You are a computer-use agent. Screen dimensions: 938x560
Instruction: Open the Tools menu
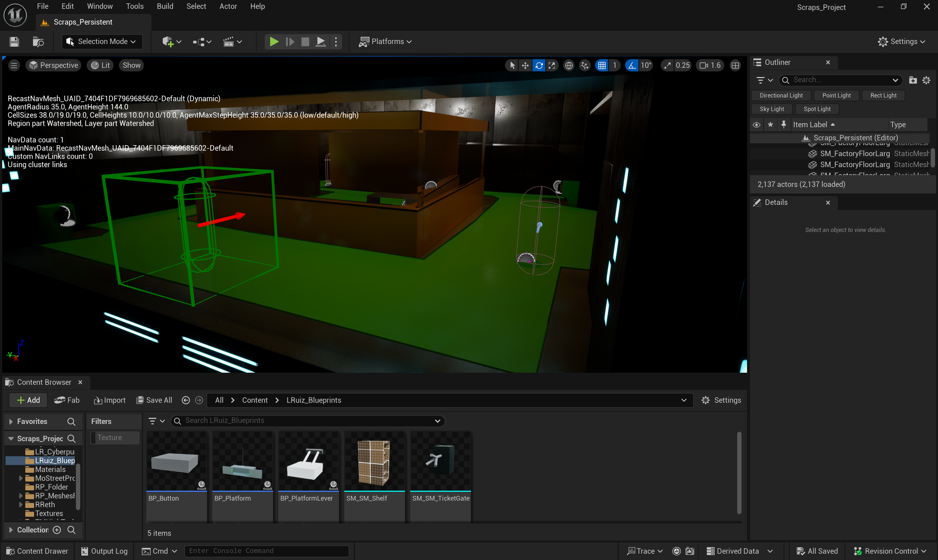pos(135,6)
